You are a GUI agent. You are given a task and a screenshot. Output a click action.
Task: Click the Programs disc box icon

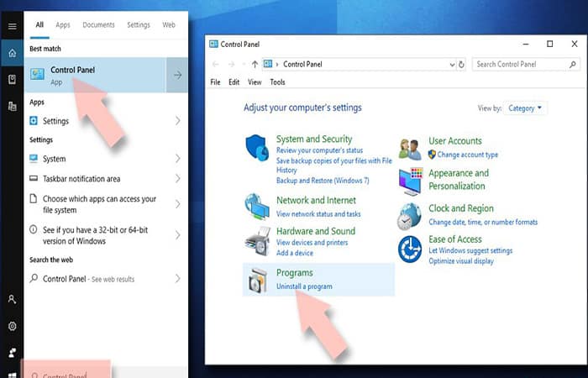[x=258, y=280]
